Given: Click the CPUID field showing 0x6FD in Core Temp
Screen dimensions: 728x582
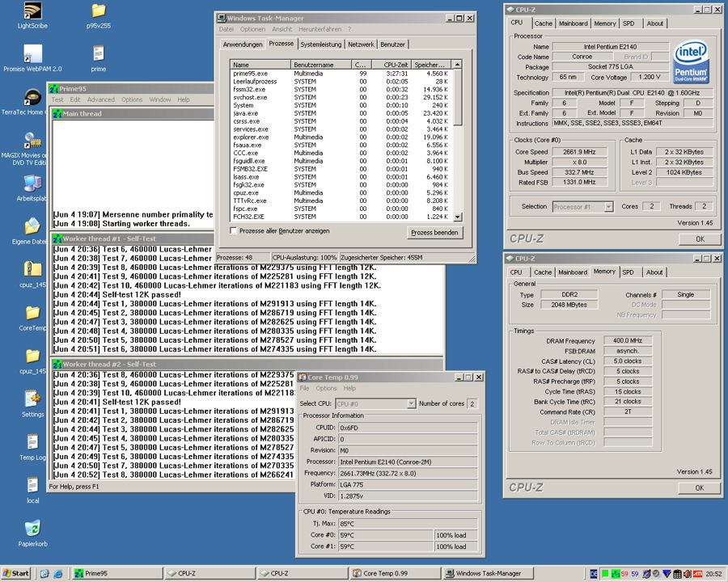Looking at the screenshot, I should coord(408,428).
